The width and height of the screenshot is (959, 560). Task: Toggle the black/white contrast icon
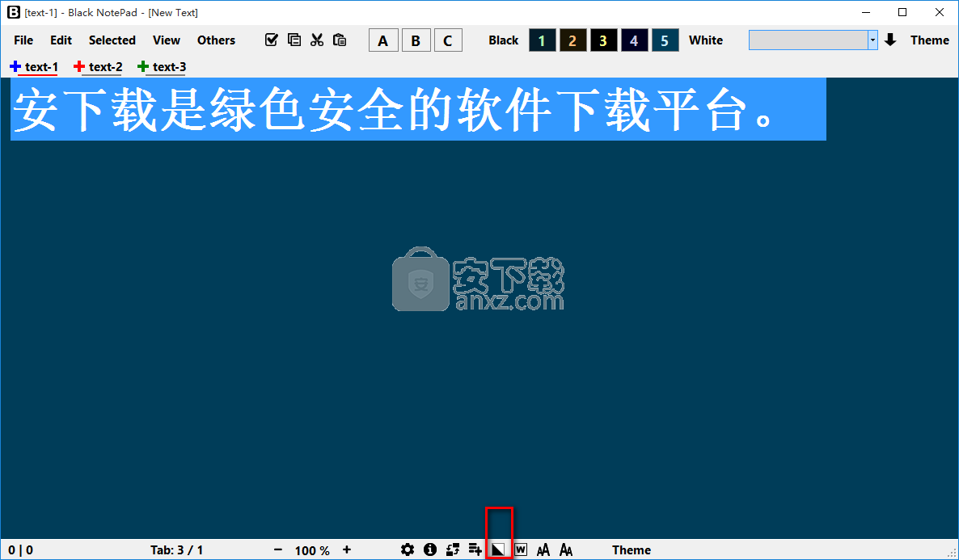click(498, 549)
